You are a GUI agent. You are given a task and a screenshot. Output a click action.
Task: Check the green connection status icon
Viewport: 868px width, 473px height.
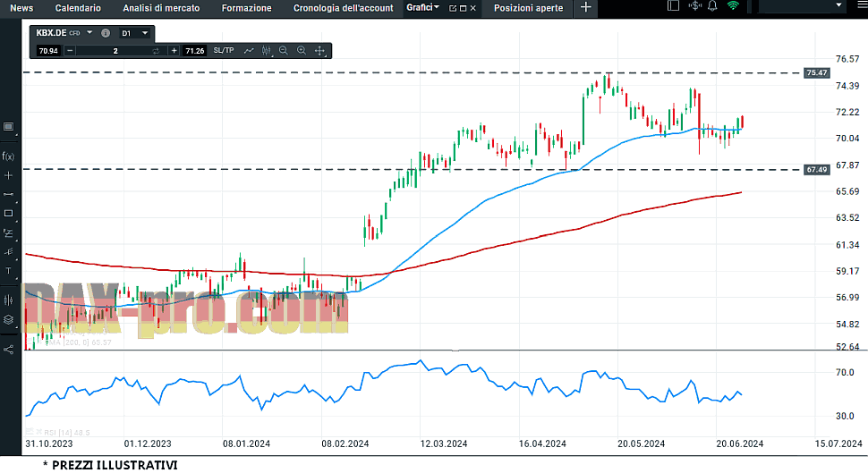click(733, 6)
